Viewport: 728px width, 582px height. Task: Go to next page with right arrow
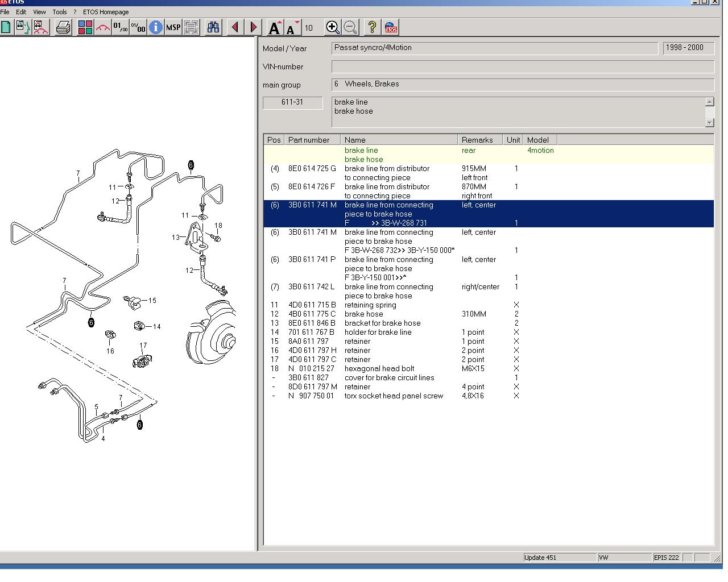pyautogui.click(x=254, y=27)
